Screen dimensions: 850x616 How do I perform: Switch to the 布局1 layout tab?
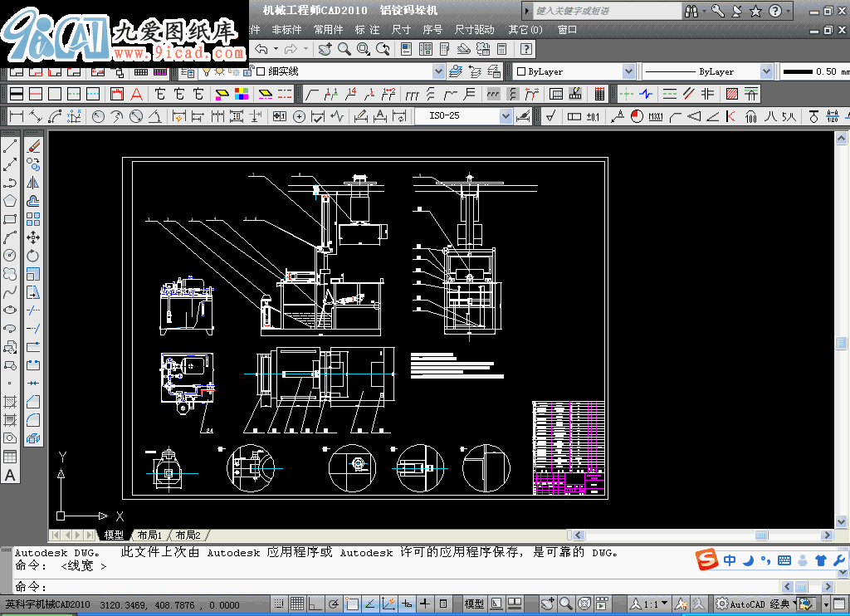(x=149, y=535)
